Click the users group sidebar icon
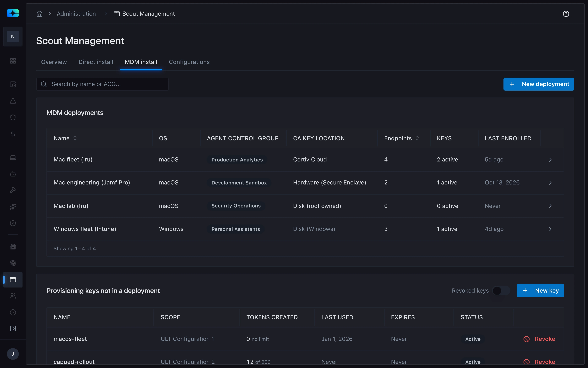Screen dimensions: 588x368 13,296
